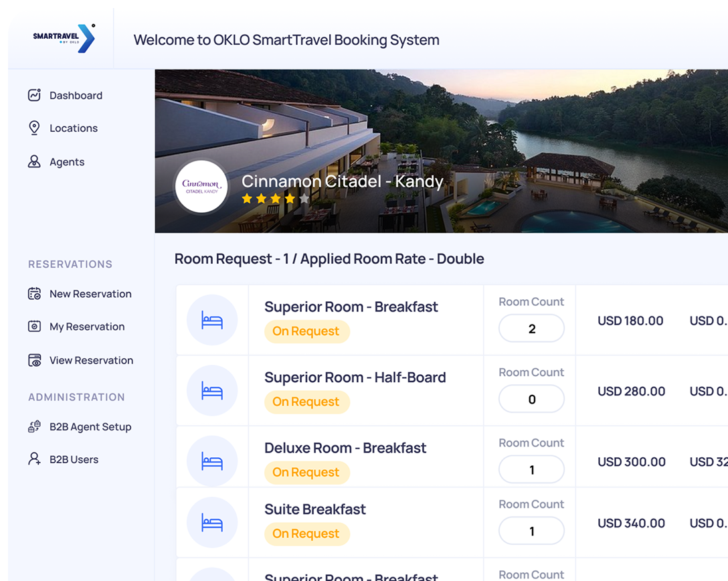Click the USD 280.00 price
This screenshot has height=581, width=728.
tap(632, 391)
